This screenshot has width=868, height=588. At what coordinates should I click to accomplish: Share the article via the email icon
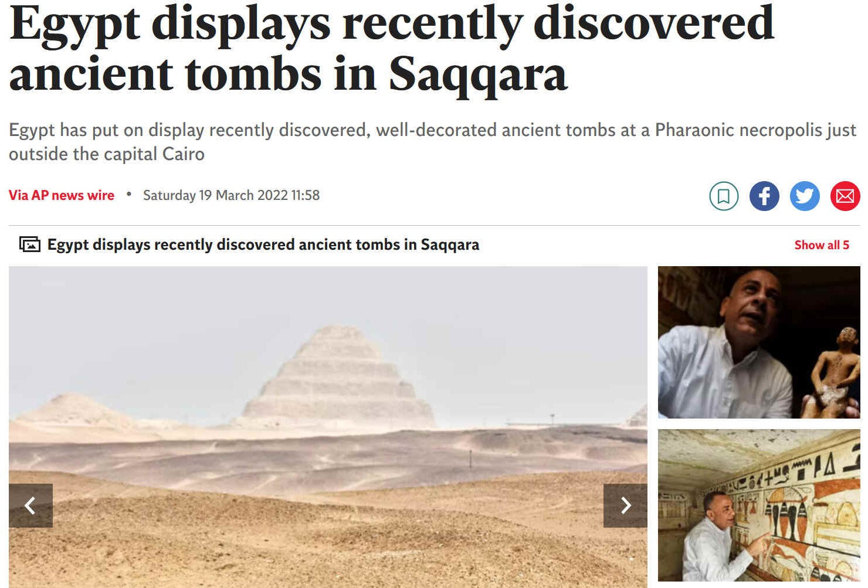coord(845,196)
